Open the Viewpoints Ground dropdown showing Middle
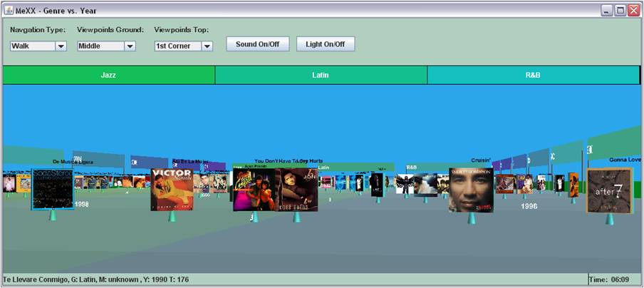 coord(106,46)
